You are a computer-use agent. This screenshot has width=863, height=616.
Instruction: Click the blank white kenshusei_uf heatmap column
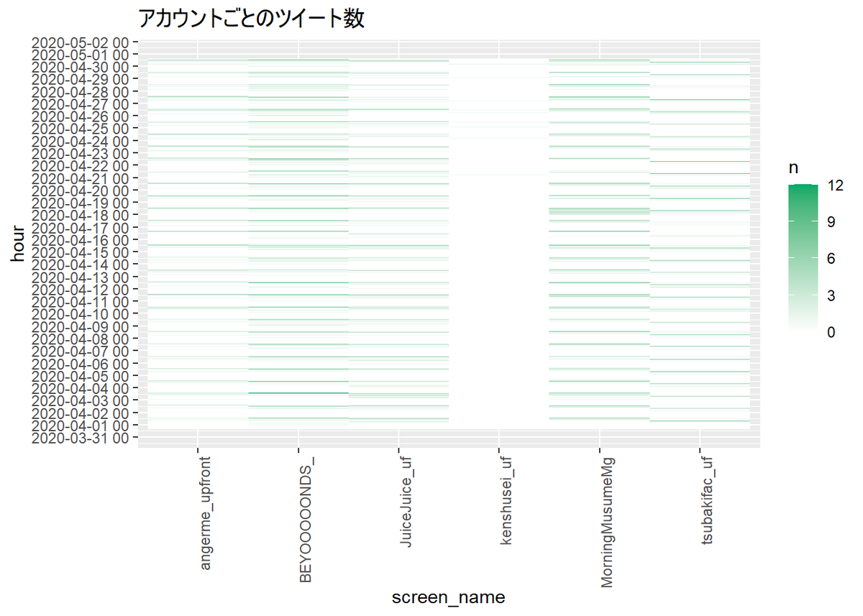point(498,244)
